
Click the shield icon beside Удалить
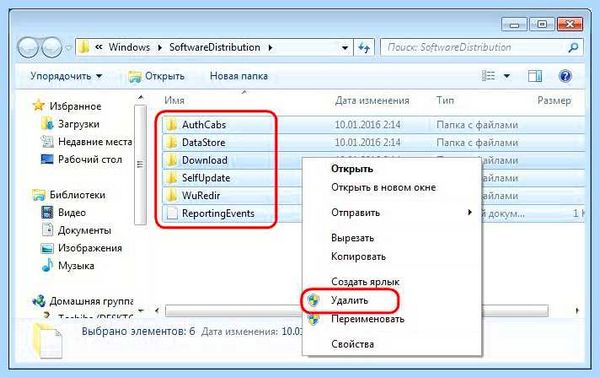click(x=313, y=300)
